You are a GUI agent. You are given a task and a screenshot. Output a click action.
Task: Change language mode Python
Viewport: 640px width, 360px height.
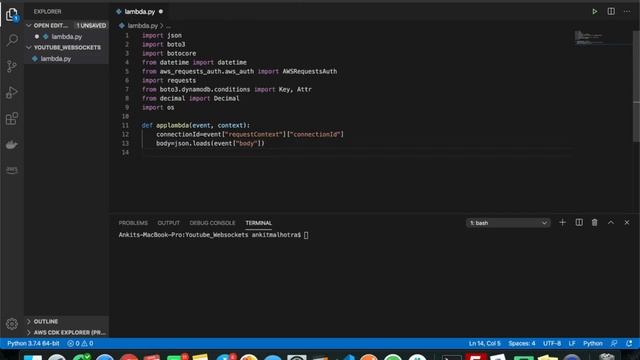tap(593, 343)
